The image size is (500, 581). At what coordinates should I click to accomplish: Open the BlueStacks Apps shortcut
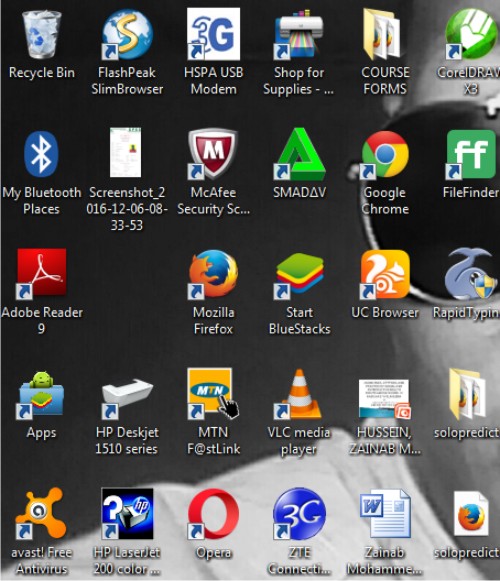[x=41, y=395]
